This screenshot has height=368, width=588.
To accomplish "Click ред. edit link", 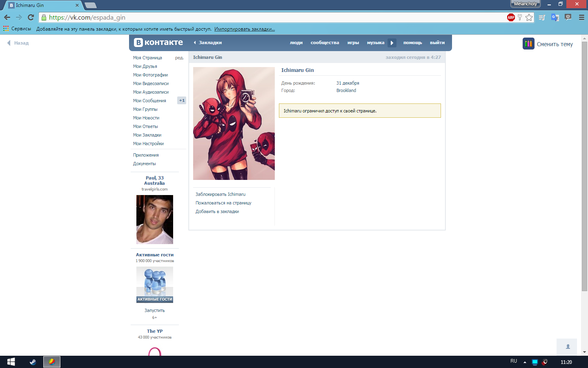I will [179, 58].
